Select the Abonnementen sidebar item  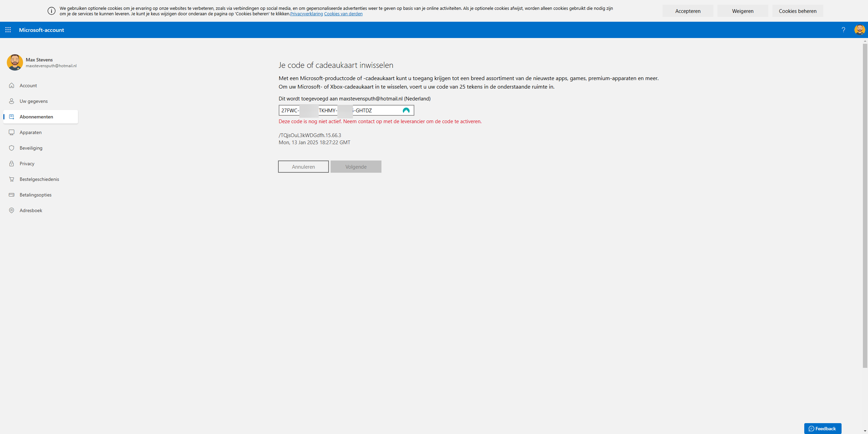(x=36, y=117)
